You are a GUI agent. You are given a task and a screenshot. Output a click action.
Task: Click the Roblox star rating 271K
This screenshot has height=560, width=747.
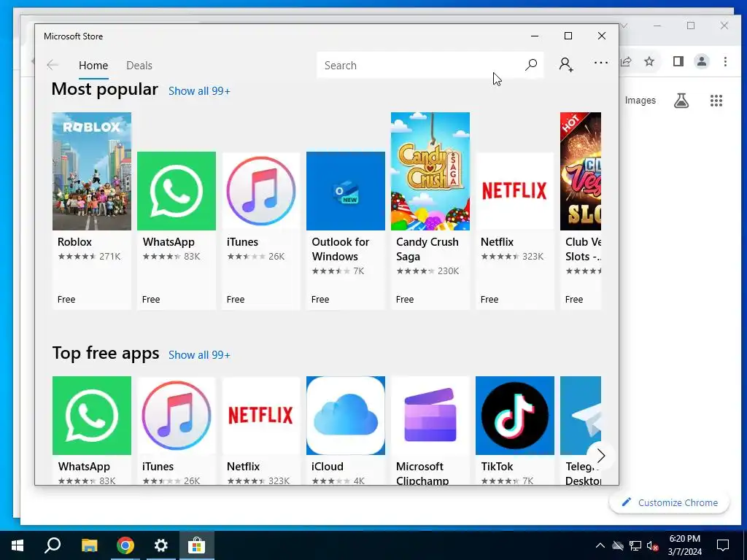(89, 256)
